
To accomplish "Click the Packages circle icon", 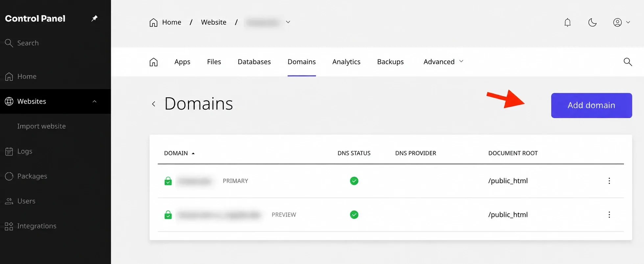I will tap(9, 176).
